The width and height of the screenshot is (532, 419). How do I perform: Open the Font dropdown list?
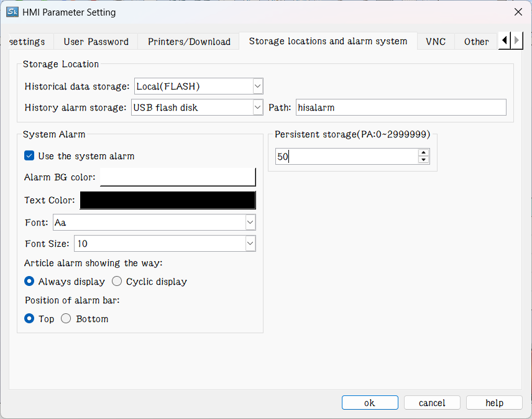[x=250, y=222]
